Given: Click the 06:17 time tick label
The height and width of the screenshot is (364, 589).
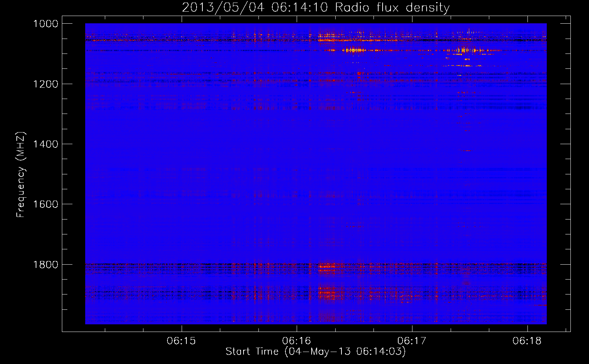Looking at the screenshot, I should pyautogui.click(x=412, y=341).
